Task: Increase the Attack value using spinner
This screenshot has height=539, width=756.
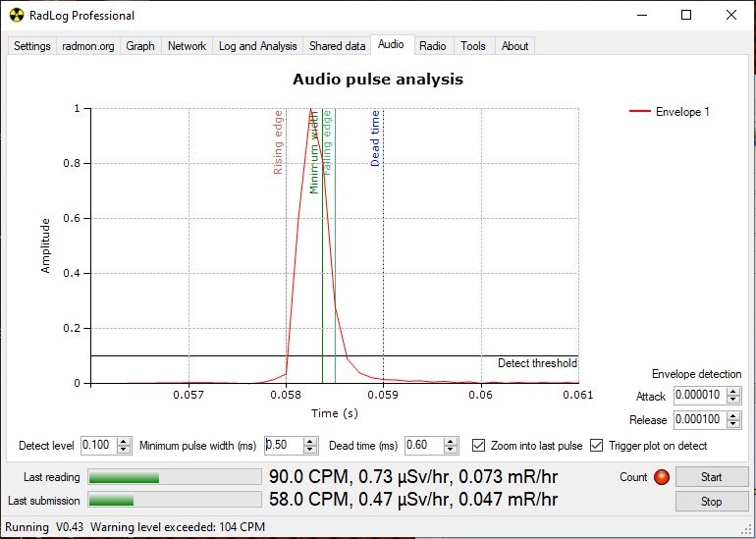Action: click(x=734, y=393)
